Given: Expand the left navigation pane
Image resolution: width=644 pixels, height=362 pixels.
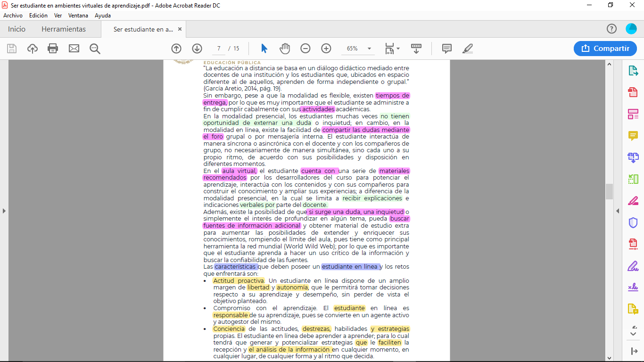Looking at the screenshot, I should 4,211.
